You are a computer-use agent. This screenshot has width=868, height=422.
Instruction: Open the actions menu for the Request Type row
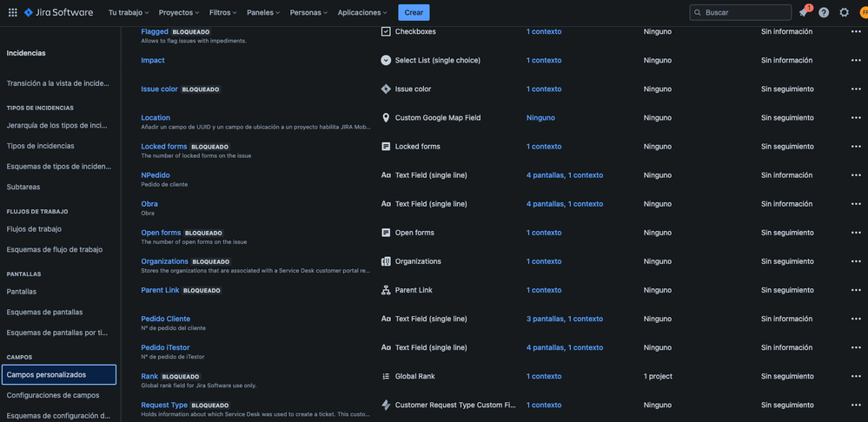click(856, 406)
